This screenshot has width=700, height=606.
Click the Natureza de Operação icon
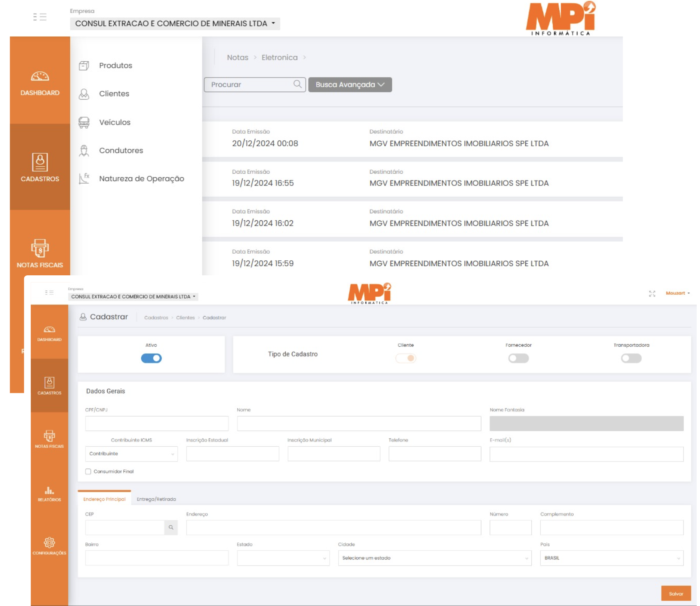coord(84,178)
